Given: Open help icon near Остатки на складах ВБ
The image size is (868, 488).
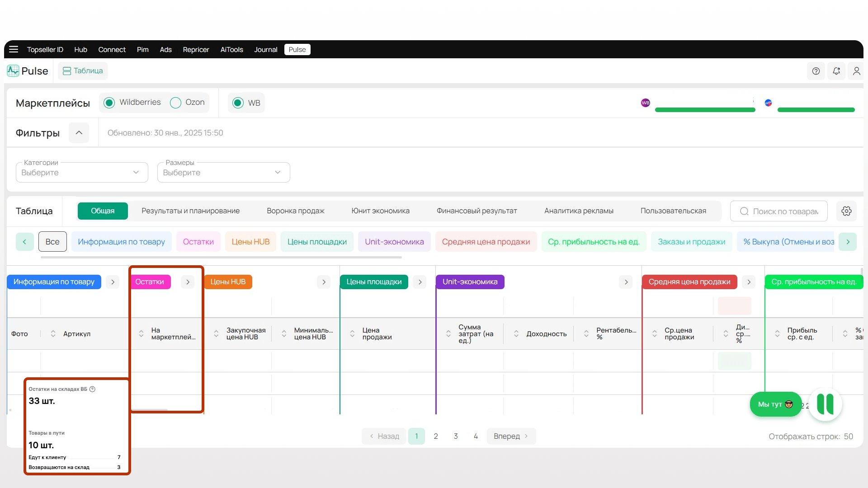Looking at the screenshot, I should (92, 389).
